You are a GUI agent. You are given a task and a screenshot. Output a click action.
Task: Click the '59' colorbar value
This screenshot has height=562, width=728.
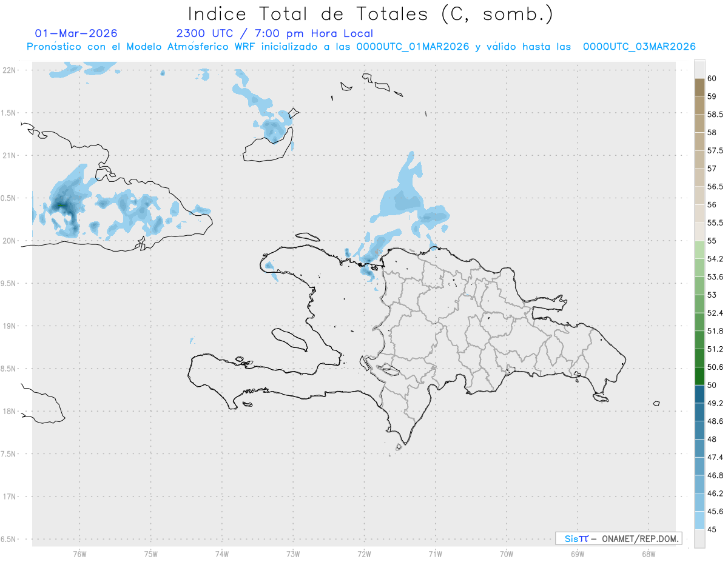712,96
